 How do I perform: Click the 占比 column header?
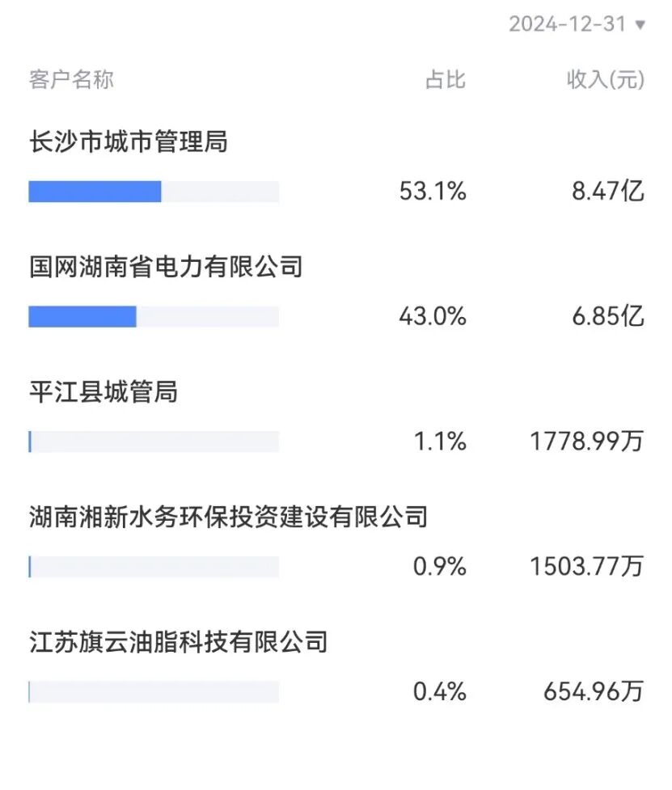[x=446, y=79]
